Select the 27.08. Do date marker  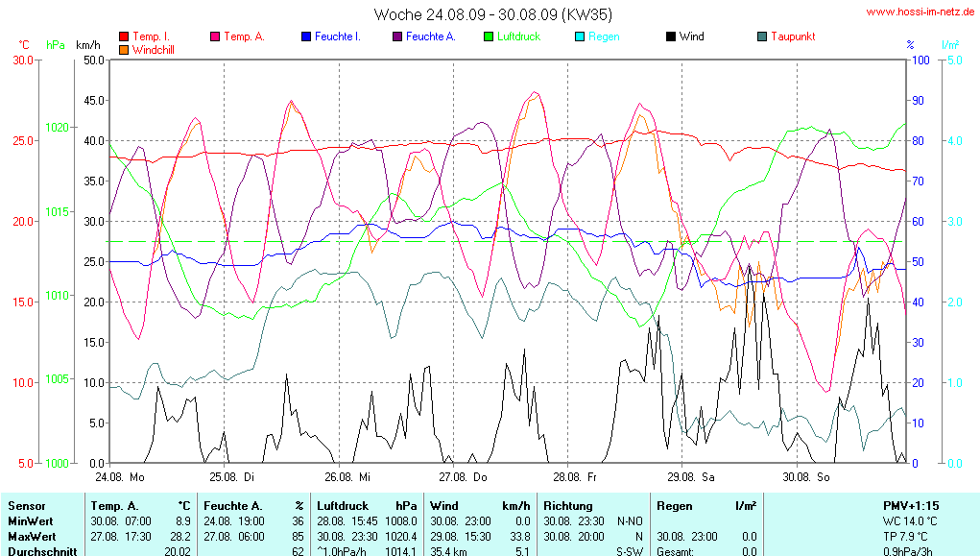pyautogui.click(x=464, y=476)
